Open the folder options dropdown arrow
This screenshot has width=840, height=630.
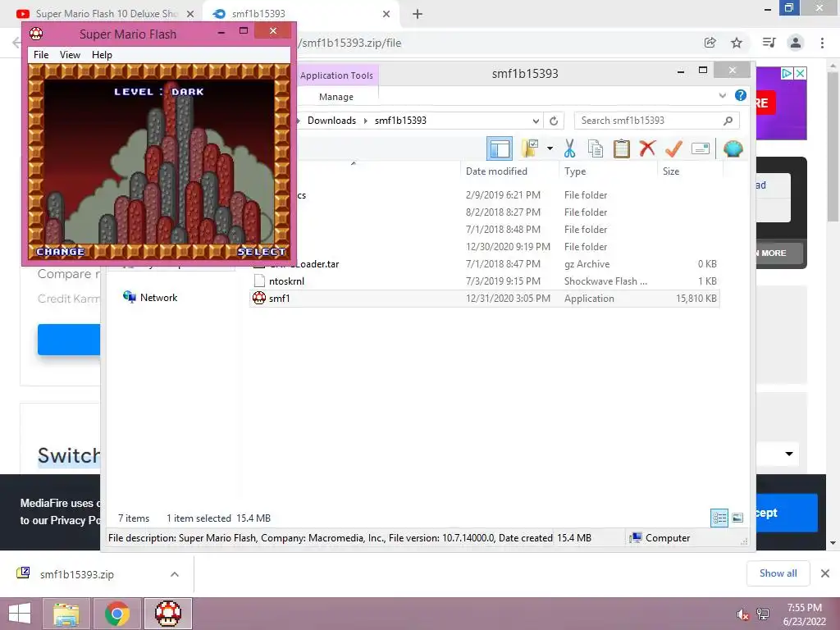point(550,148)
